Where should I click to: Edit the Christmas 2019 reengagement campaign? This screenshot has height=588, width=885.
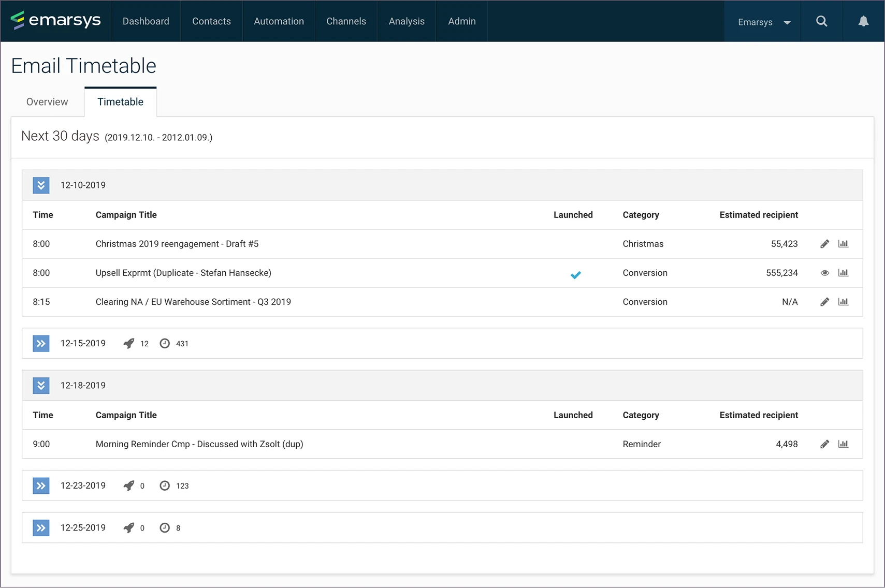pyautogui.click(x=824, y=244)
